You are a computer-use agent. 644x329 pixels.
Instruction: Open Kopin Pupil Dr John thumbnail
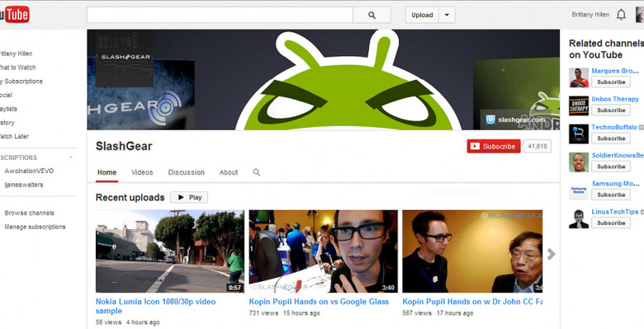pyautogui.click(x=472, y=251)
